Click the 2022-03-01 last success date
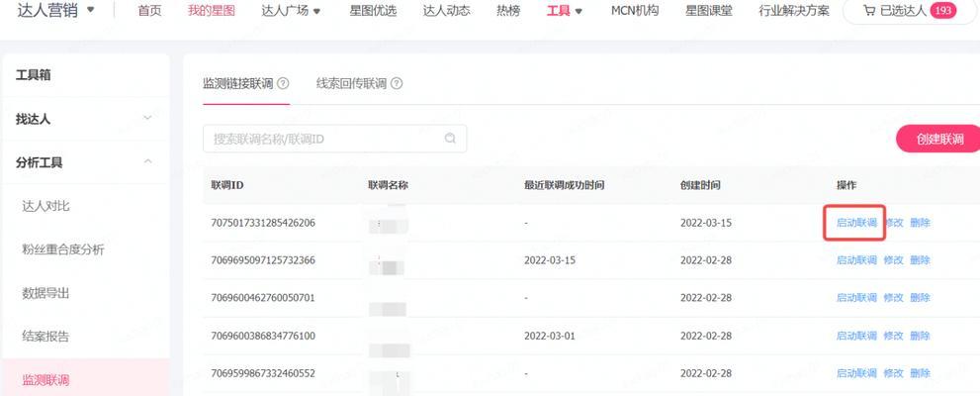This screenshot has width=980, height=396. pyautogui.click(x=550, y=336)
